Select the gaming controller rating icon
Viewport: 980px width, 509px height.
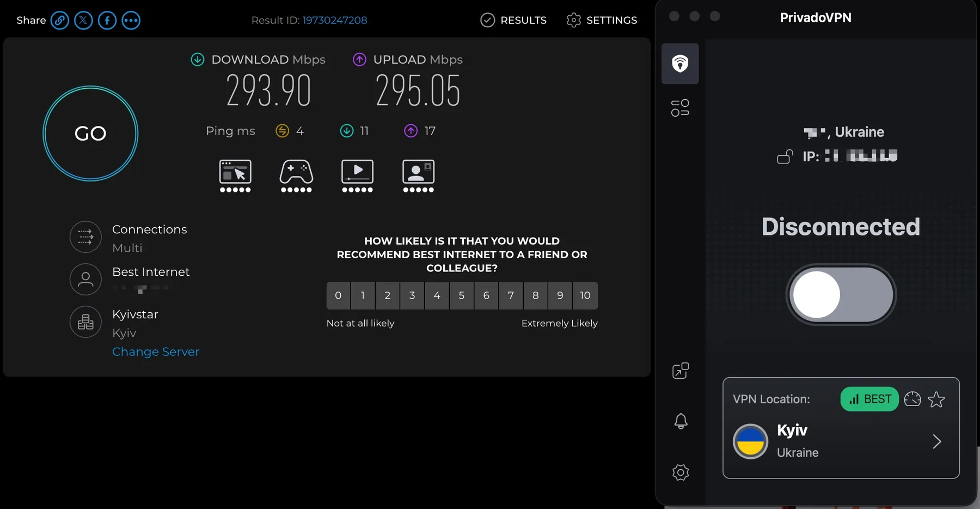tap(296, 176)
